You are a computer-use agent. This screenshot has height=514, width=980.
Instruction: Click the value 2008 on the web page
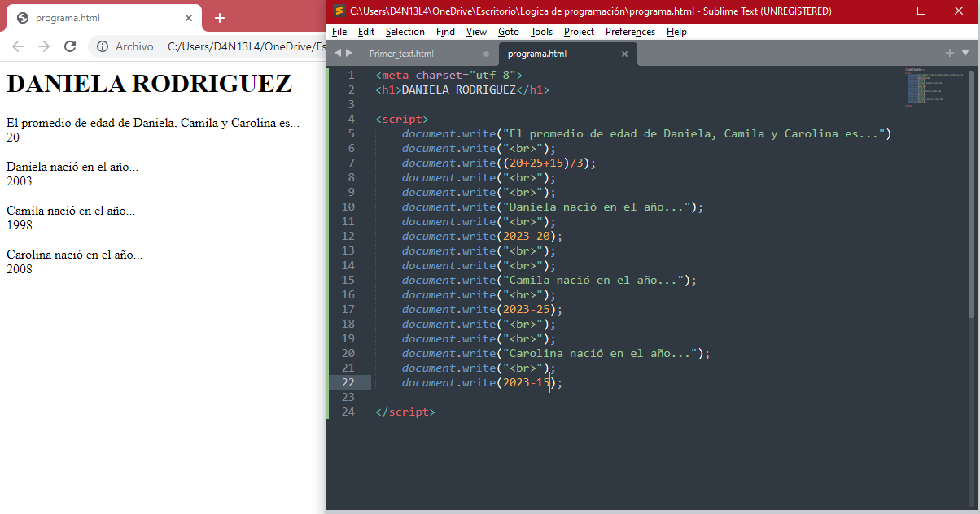pyautogui.click(x=20, y=269)
